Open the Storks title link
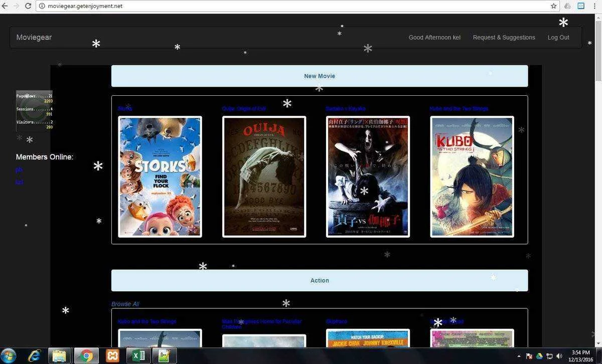The image size is (602, 364). (x=125, y=108)
